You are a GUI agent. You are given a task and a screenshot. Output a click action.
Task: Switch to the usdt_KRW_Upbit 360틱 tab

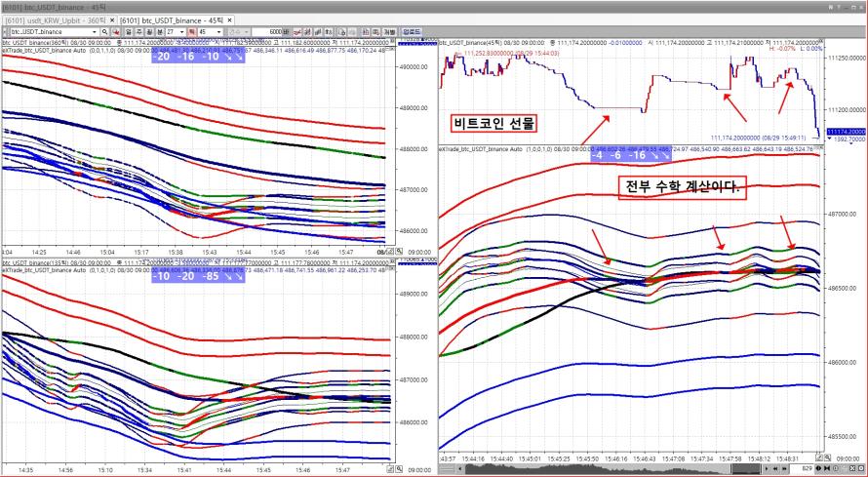click(56, 20)
